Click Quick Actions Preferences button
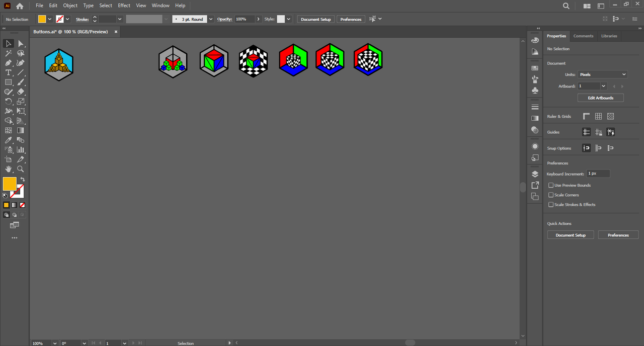 coord(618,235)
